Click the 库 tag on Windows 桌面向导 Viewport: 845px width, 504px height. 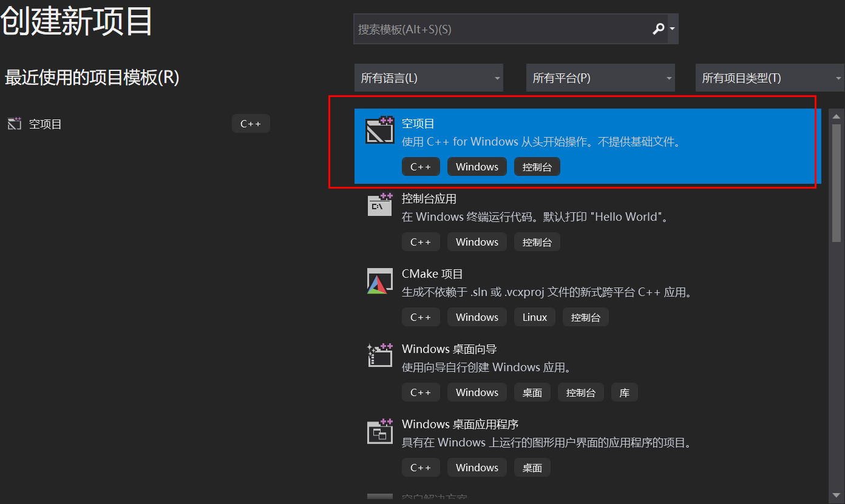625,392
